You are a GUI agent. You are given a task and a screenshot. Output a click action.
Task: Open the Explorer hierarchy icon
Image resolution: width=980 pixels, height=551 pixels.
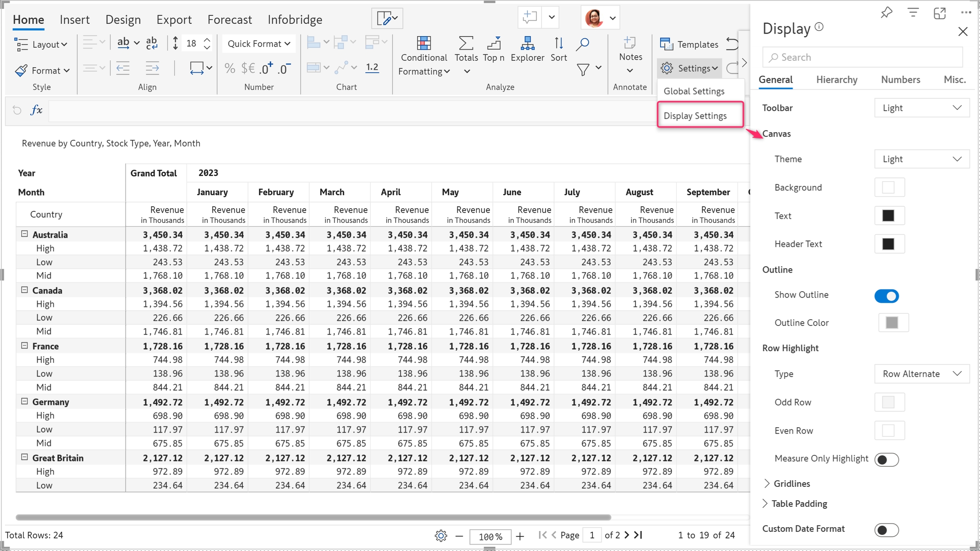click(x=527, y=44)
